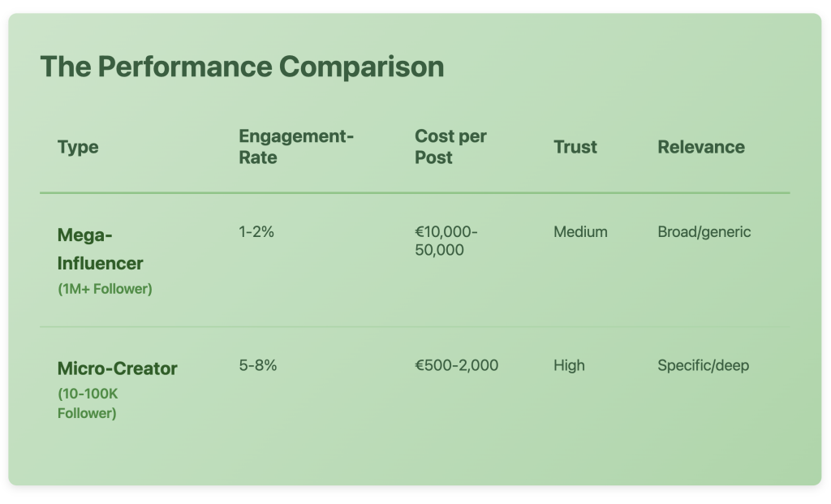Select the €10,000-50,000 cost cell
The height and width of the screenshot is (504, 831).
pos(446,241)
